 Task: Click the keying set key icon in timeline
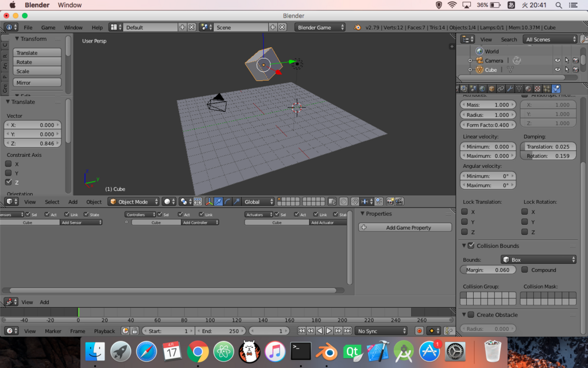tap(448, 331)
